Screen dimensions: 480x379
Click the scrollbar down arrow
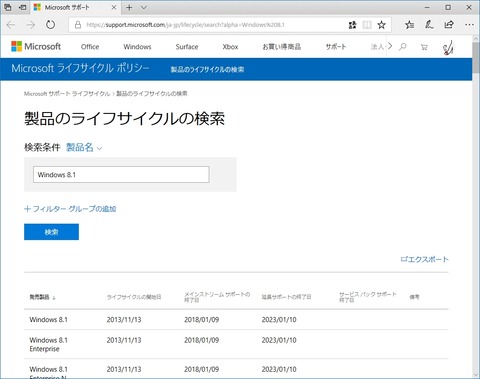476,375
